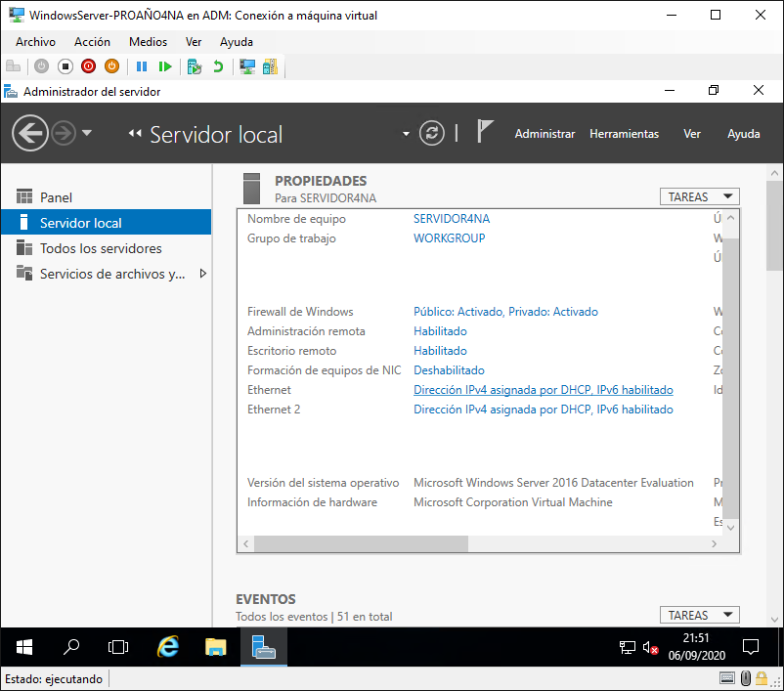Click the Start VM toolbar icon
784x691 pixels.
click(x=41, y=66)
